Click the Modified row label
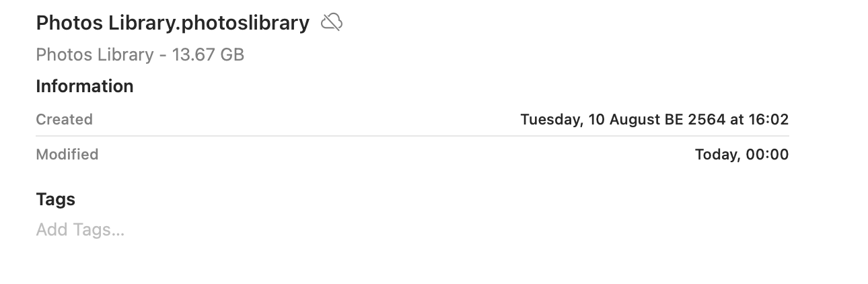The image size is (868, 284). [x=67, y=155]
